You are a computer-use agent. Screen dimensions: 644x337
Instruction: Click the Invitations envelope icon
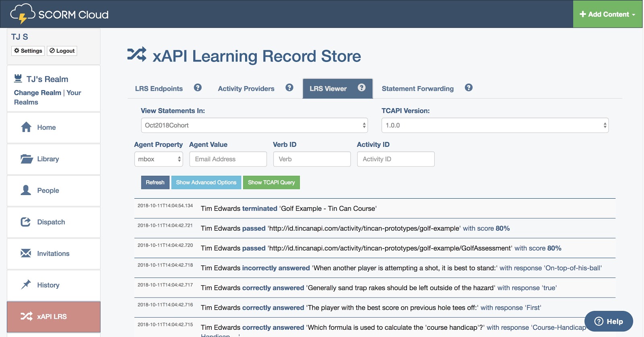(26, 253)
